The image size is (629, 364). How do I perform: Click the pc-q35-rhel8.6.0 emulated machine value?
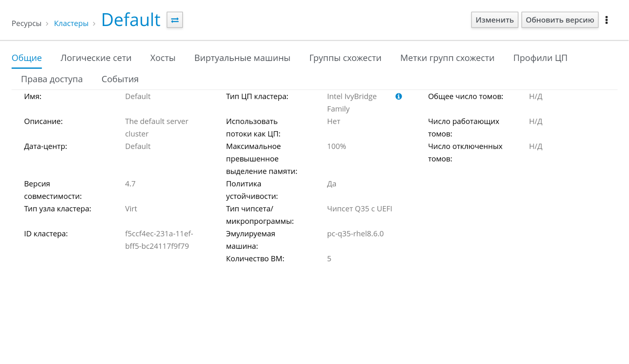pos(355,234)
